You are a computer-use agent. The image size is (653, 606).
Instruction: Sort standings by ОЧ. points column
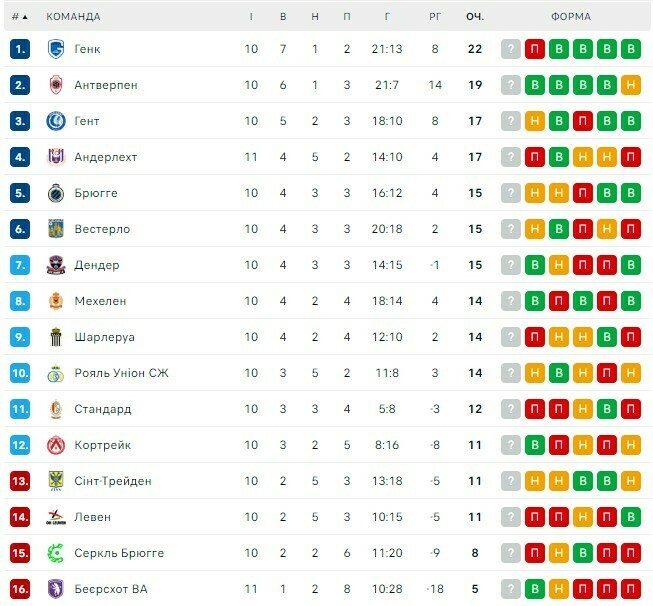[474, 16]
